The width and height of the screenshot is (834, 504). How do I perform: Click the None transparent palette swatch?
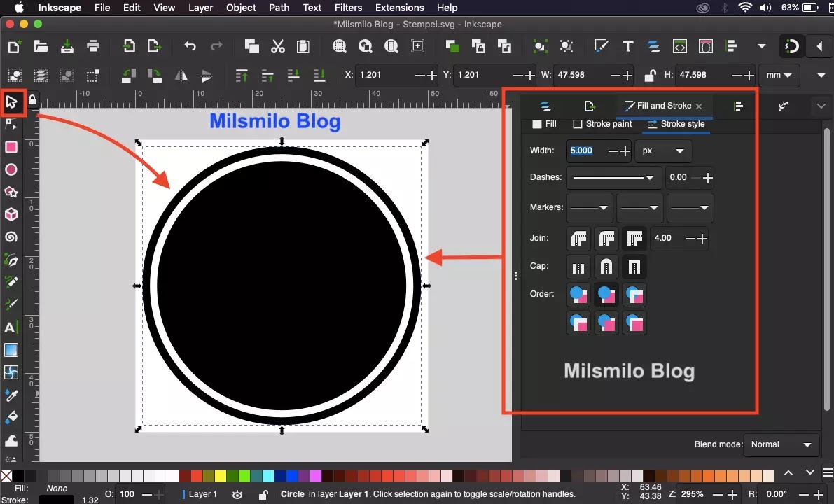(x=6, y=475)
